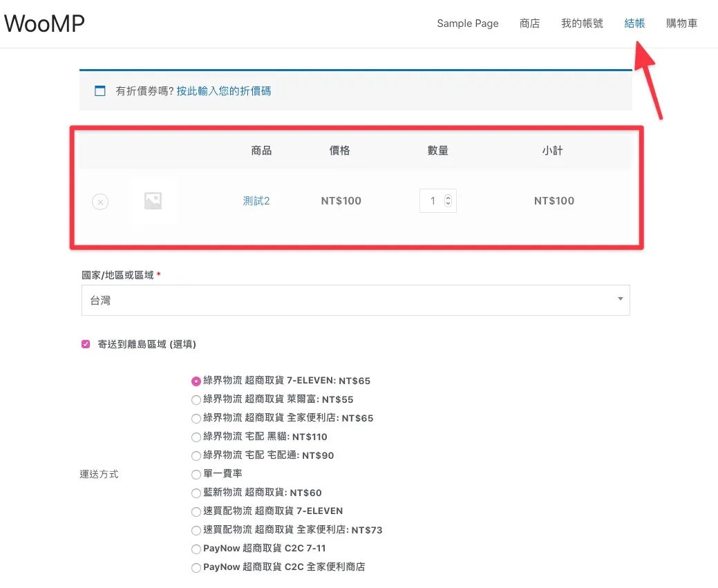Open the 台灣 country selector dropdown

click(x=355, y=300)
